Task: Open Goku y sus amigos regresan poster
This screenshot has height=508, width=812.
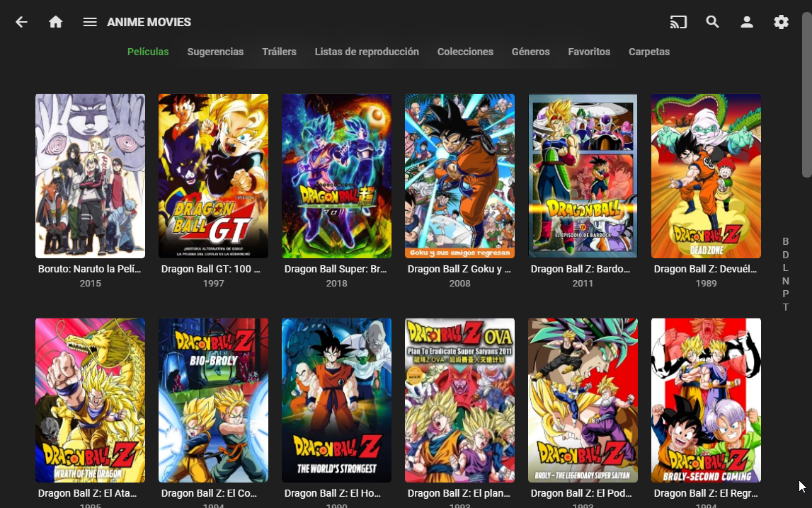Action: coord(460,176)
